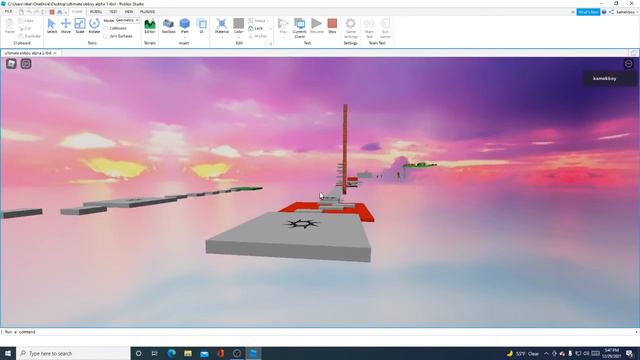Screen dimensions: 640x360
Task: Open the username account dropdown
Action: (x=626, y=12)
